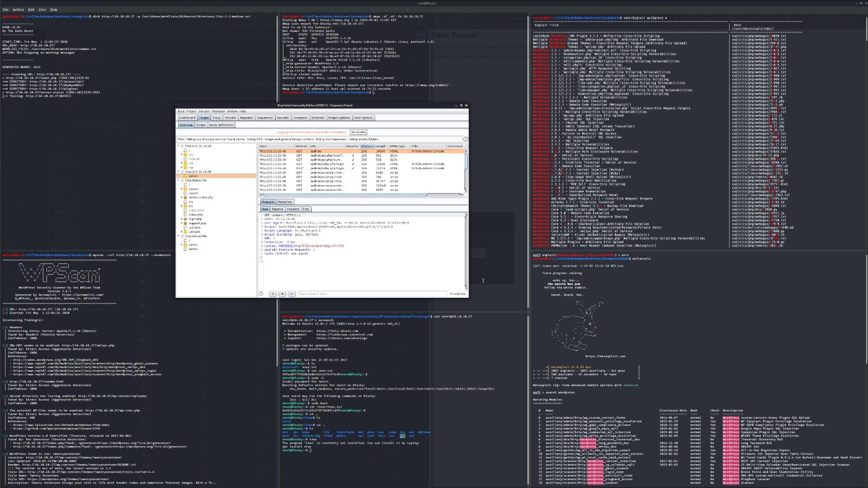Click the previous match '<' button
Image resolution: width=868 pixels, height=488 pixels.
point(273,294)
